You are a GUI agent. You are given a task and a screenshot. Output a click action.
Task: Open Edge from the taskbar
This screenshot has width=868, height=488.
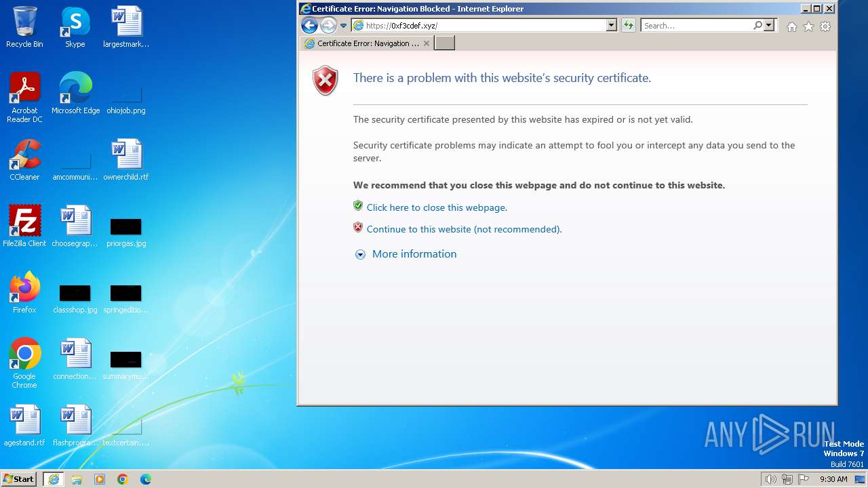click(146, 479)
